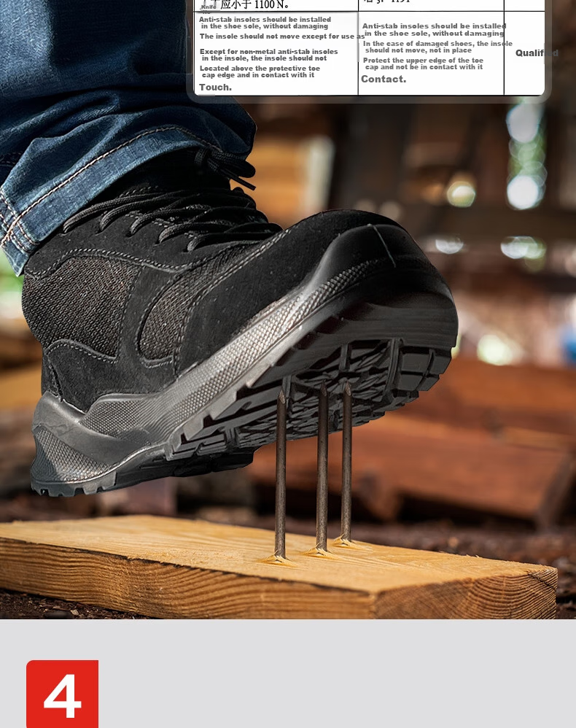The image size is (576, 728).
Task: Click the bold word 'Touch.'
Action: pyautogui.click(x=215, y=88)
